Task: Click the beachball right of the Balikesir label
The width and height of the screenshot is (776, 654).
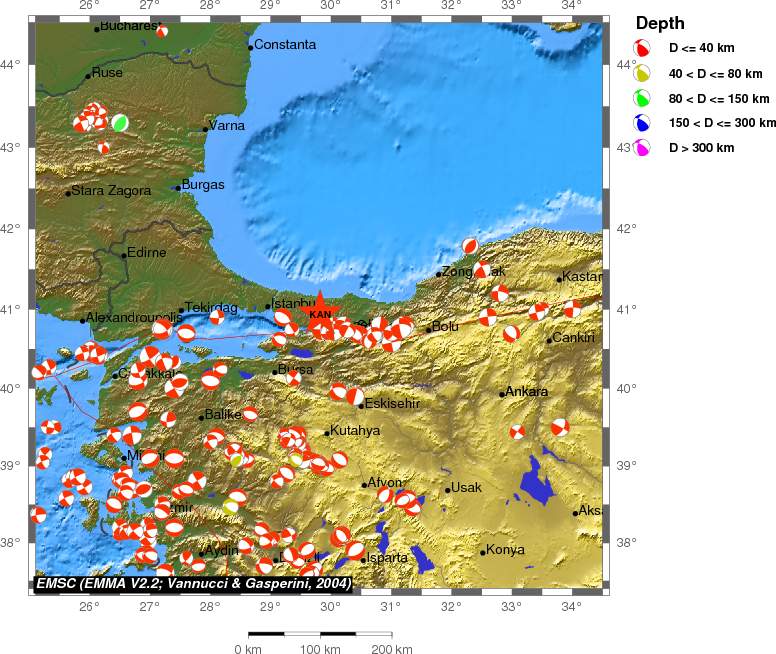Action: coord(250,413)
